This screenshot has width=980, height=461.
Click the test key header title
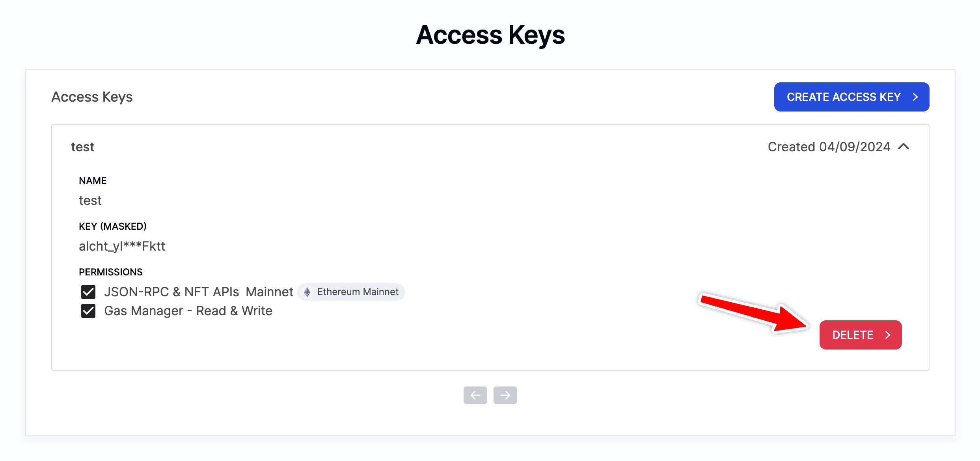pyautogui.click(x=82, y=147)
